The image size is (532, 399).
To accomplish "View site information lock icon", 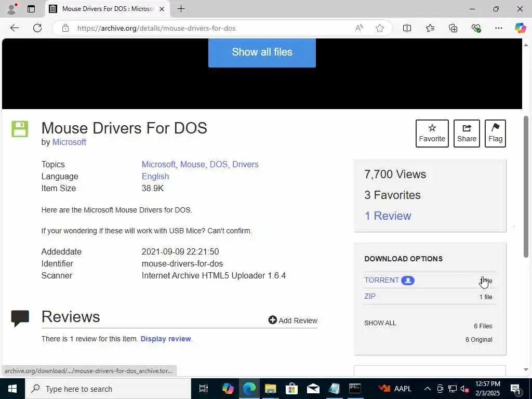I will coord(65,28).
